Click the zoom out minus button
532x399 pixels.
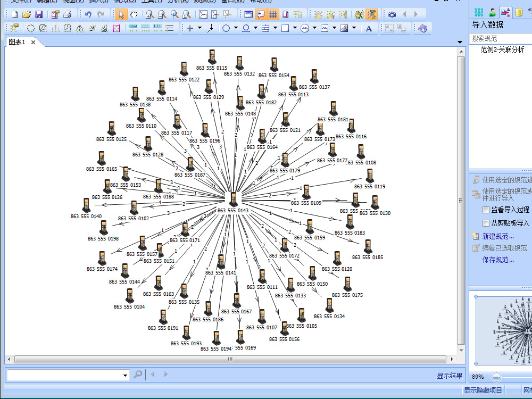tap(496, 377)
